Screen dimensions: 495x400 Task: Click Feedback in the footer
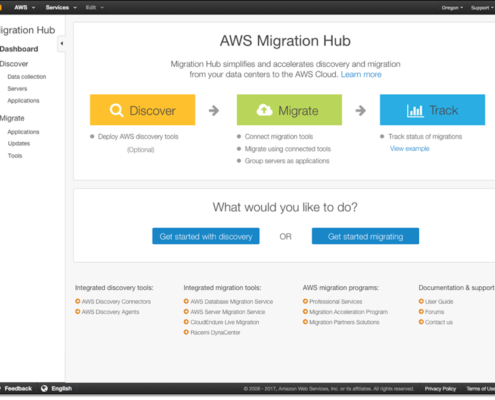click(x=18, y=389)
